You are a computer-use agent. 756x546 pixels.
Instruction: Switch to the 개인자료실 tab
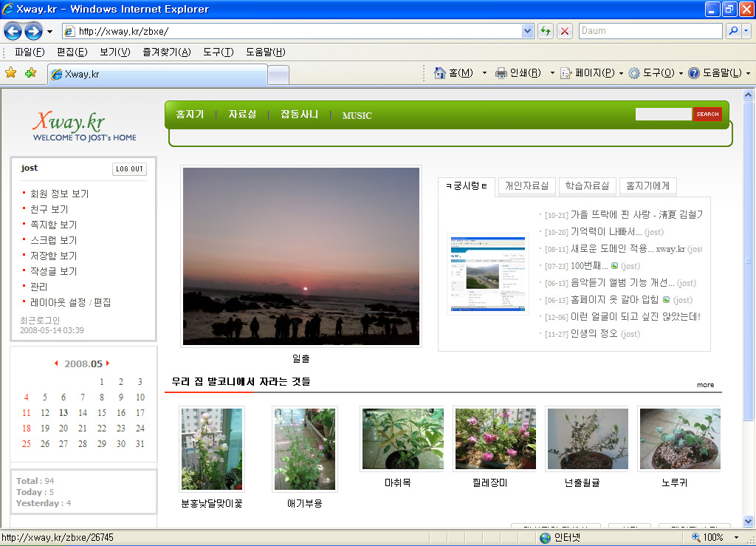[526, 186]
